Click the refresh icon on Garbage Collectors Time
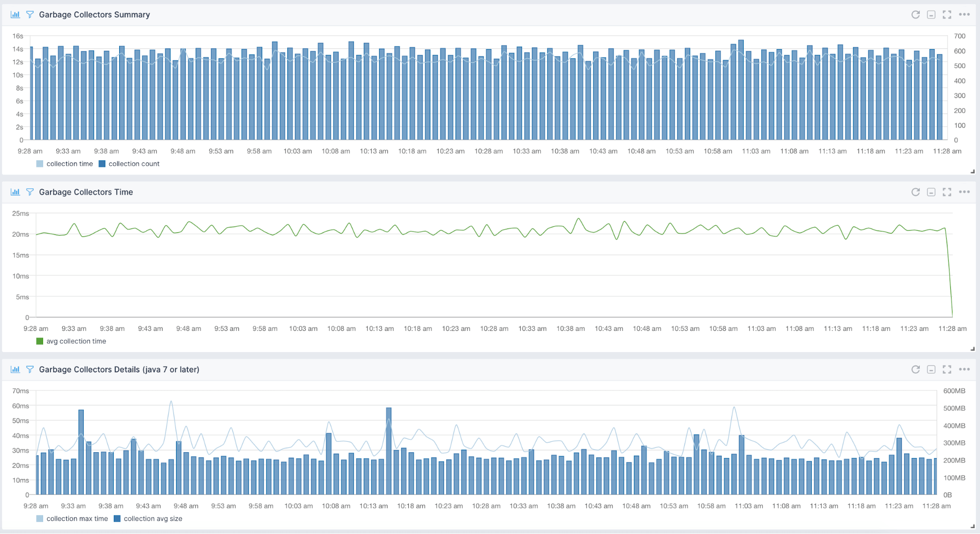 916,192
